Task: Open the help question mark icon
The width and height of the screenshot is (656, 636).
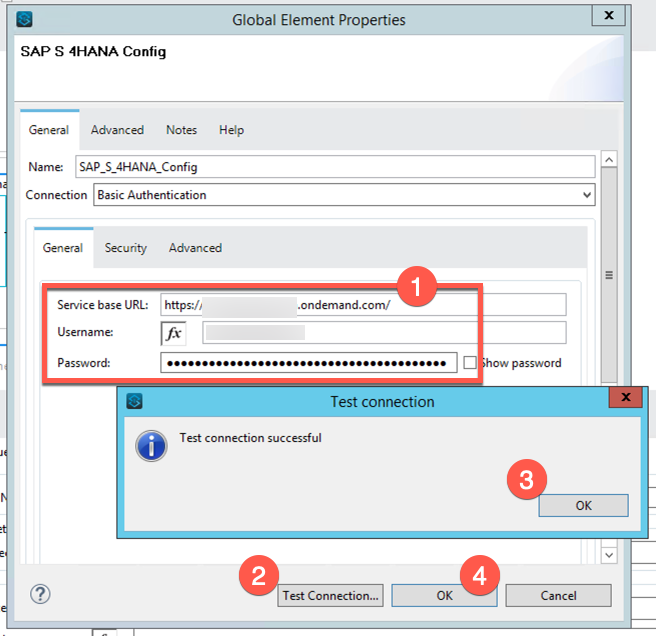Action: click(x=40, y=594)
